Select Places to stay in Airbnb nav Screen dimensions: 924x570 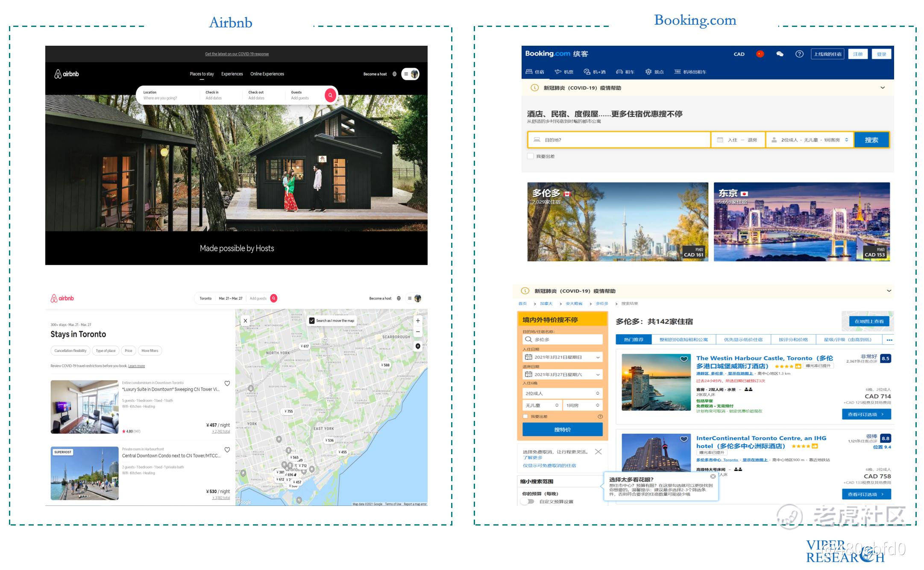click(202, 74)
